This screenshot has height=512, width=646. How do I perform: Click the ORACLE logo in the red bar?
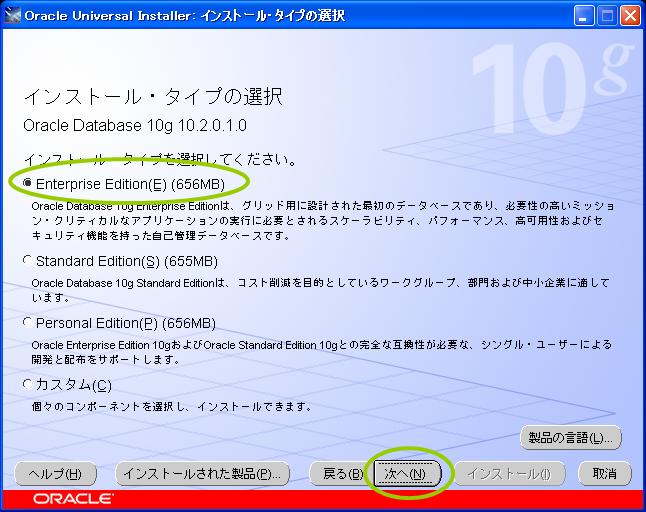tap(73, 498)
